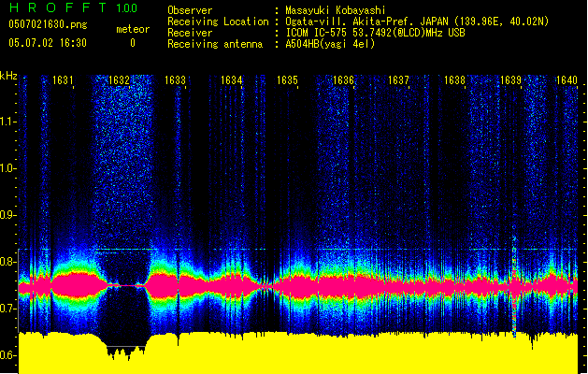Click the 1636 time marker
Screen dimensions: 588x374
pos(343,80)
